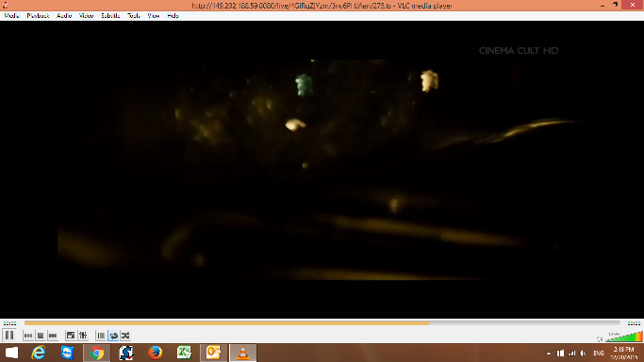Open extended settings equalizer icon
This screenshot has width=644, height=362.
tap(83, 336)
